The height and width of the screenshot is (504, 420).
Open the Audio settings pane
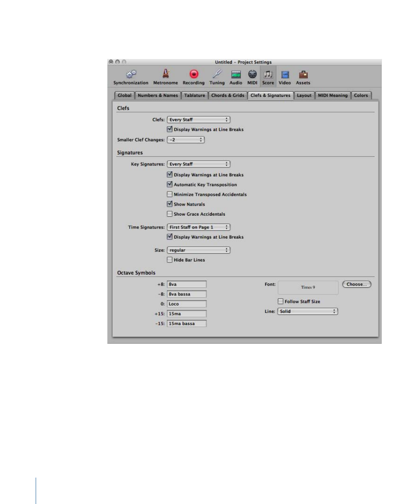(x=236, y=77)
